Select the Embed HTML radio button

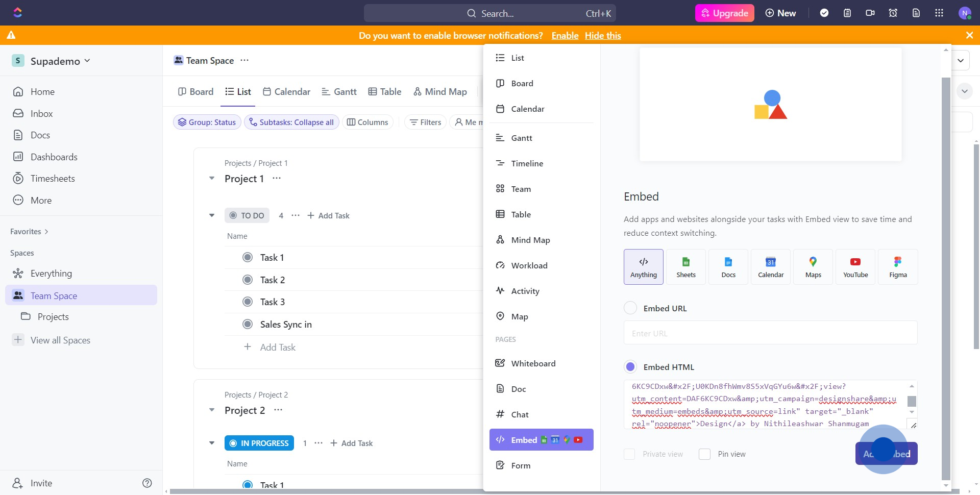(630, 367)
